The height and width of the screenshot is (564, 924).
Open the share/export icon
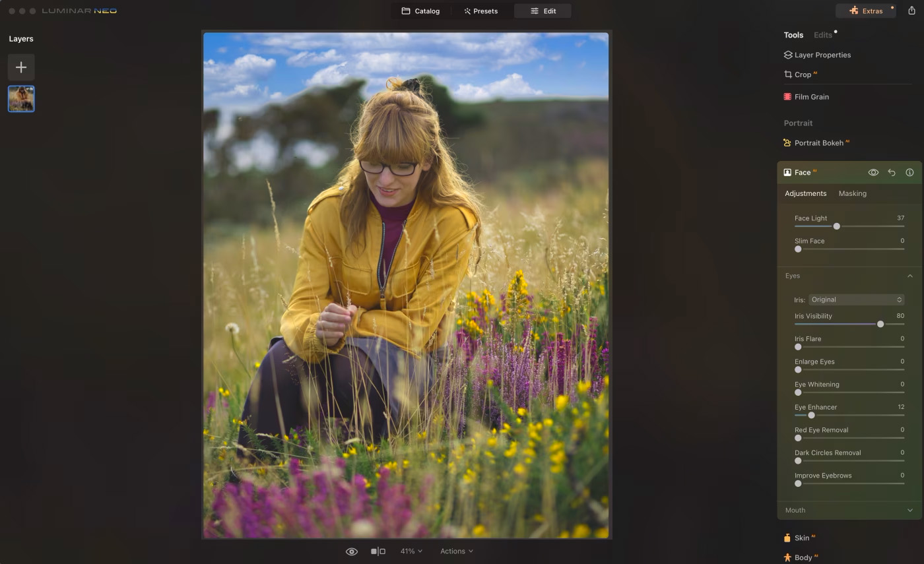911,11
